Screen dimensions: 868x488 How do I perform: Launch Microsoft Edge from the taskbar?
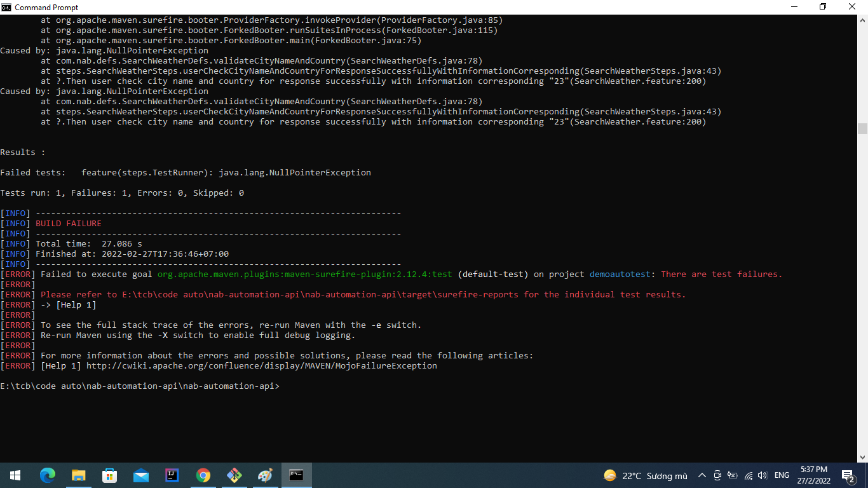pyautogui.click(x=48, y=475)
